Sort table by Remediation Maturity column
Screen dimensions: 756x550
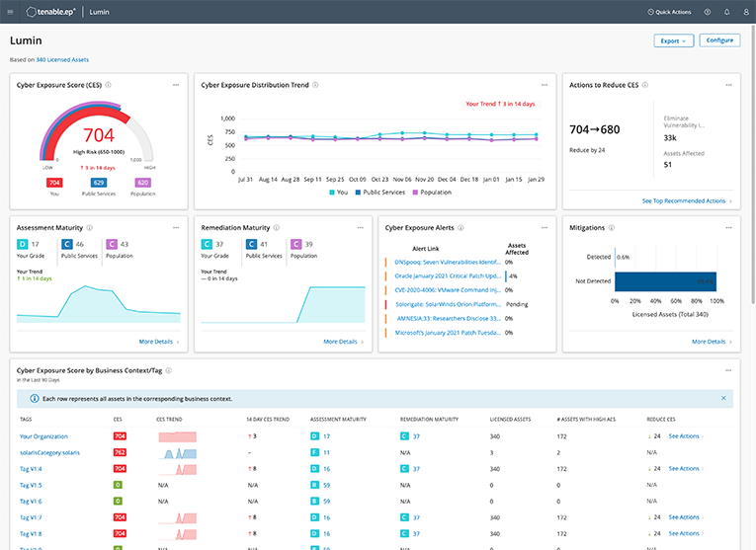[429, 419]
